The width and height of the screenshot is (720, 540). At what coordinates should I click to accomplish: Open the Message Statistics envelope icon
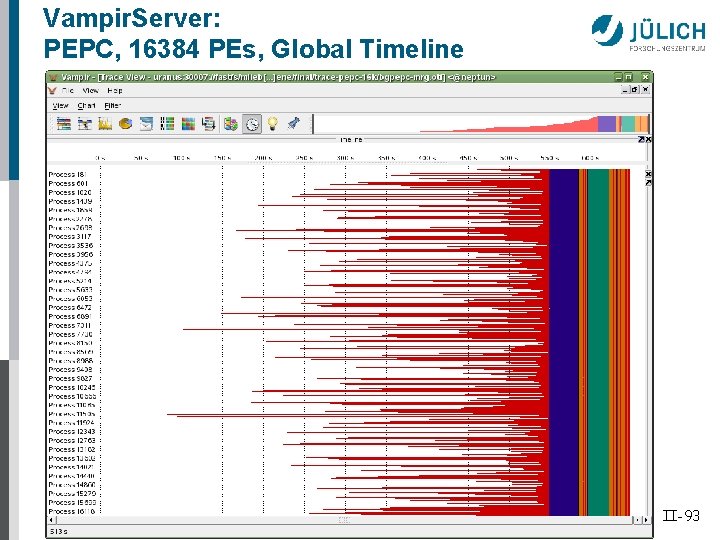click(x=146, y=124)
